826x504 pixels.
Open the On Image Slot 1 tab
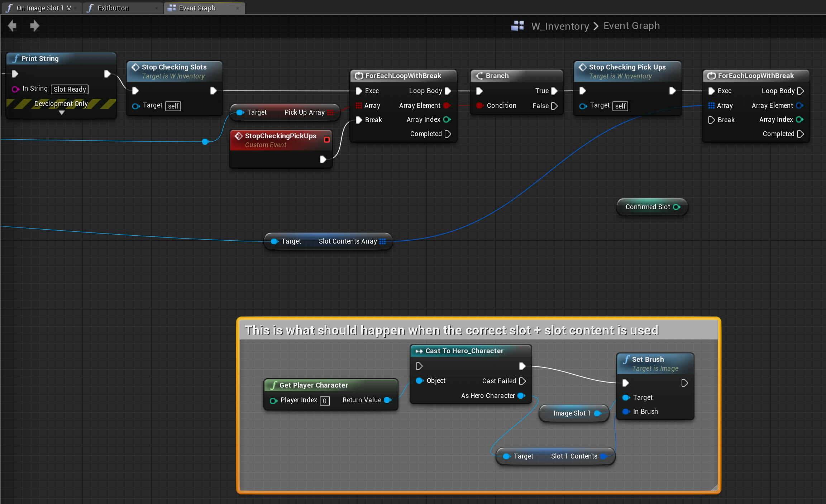coord(43,8)
